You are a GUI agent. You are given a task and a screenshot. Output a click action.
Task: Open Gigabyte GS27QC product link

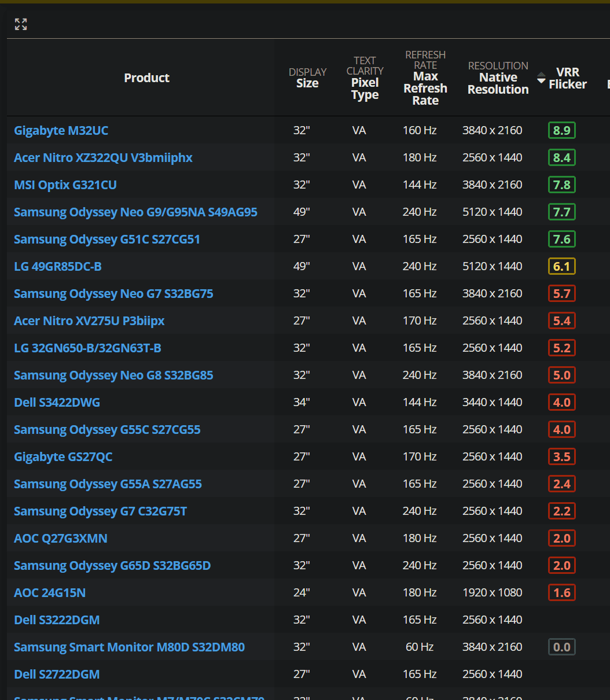click(63, 456)
